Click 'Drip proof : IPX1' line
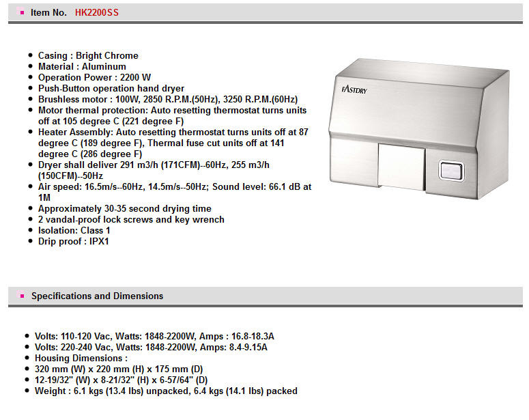529x420 pixels. 74,241
